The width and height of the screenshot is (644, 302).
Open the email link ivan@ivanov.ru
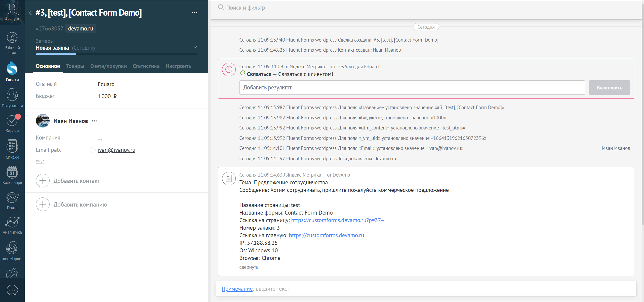(x=116, y=150)
